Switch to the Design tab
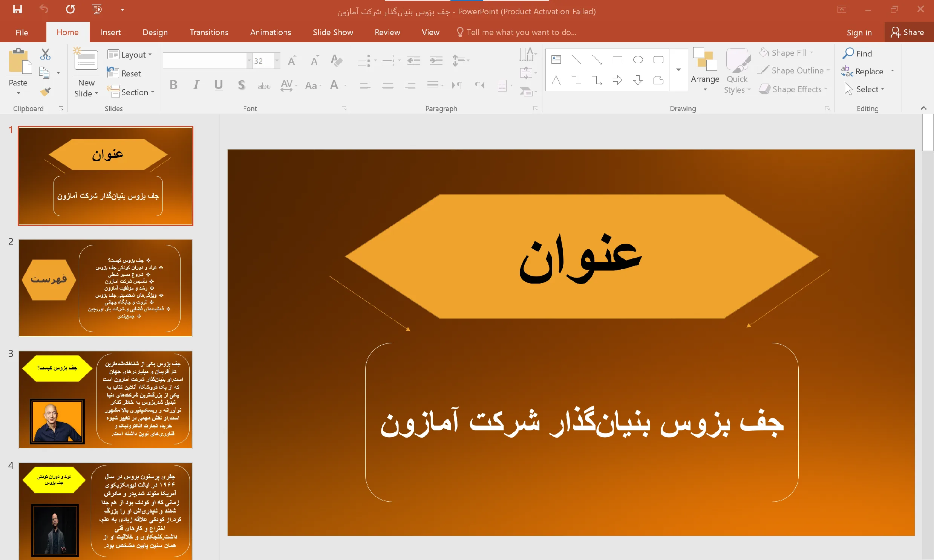 pos(155,32)
